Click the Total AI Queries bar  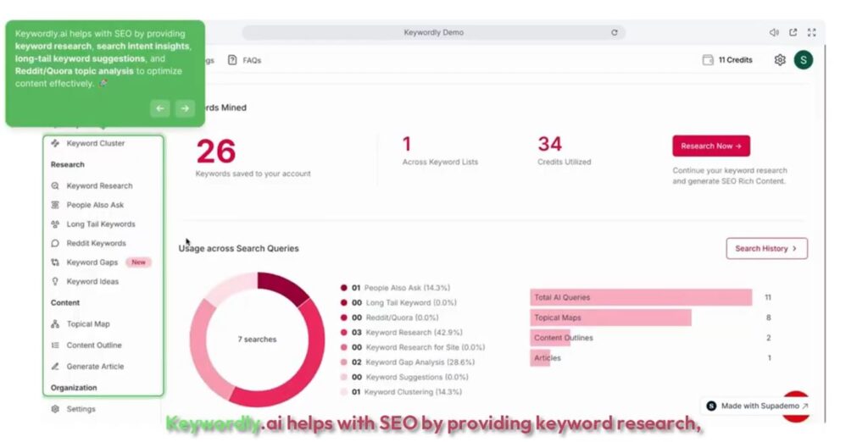(x=641, y=297)
